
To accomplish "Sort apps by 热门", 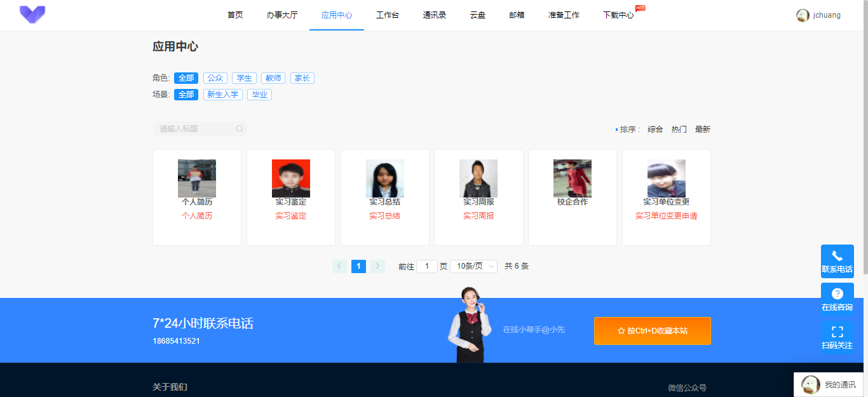I will [x=679, y=130].
